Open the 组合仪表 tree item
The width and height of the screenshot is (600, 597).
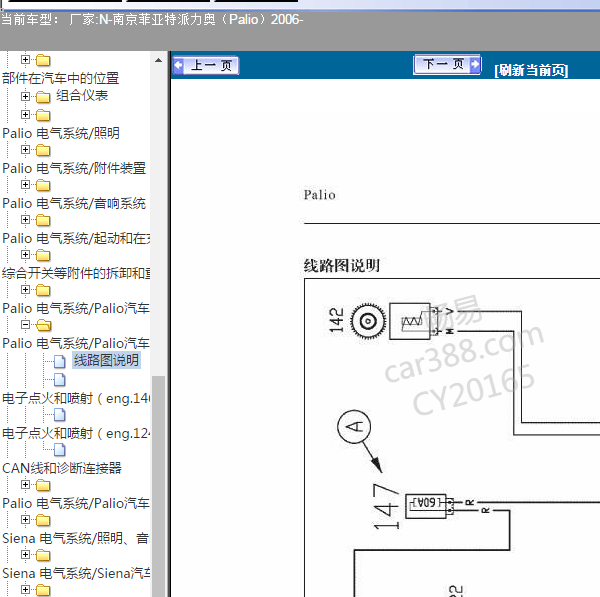point(82,96)
